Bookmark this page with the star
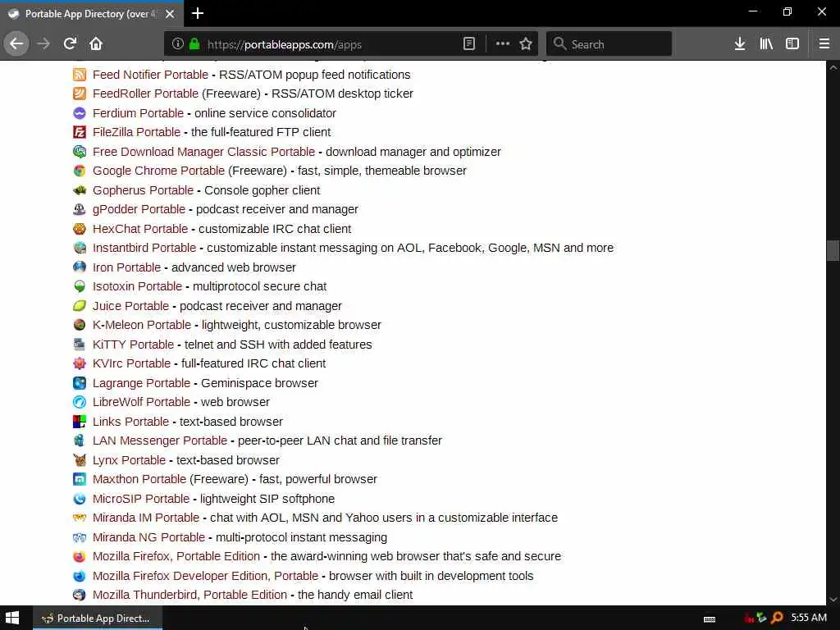This screenshot has width=840, height=630. click(x=526, y=44)
